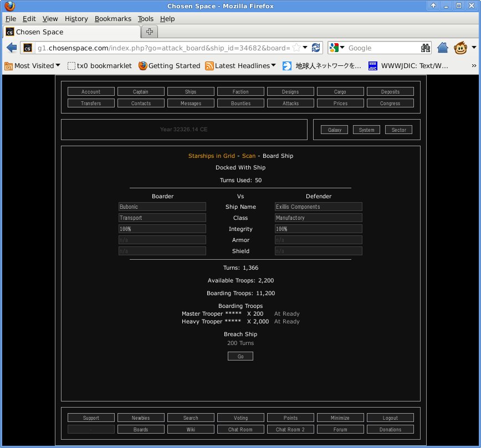This screenshot has width=481, height=448.
Task: Open a new tab with plus icon
Action: [x=150, y=31]
